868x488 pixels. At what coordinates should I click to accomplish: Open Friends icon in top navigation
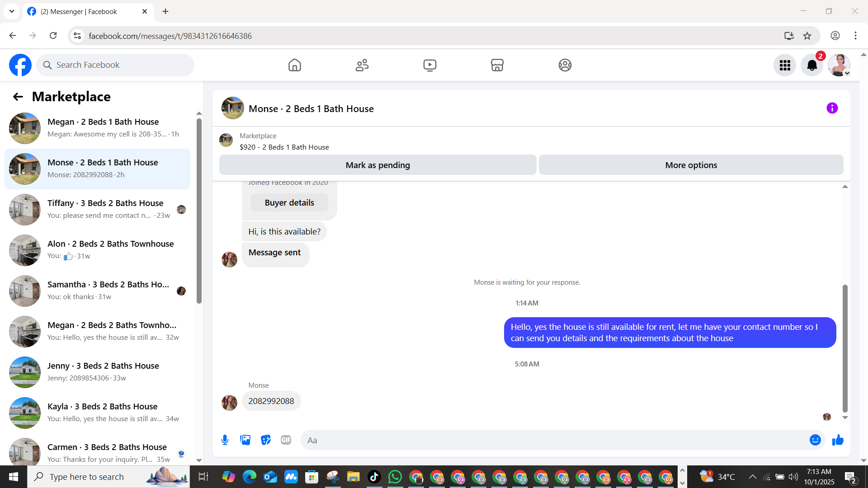tap(362, 65)
